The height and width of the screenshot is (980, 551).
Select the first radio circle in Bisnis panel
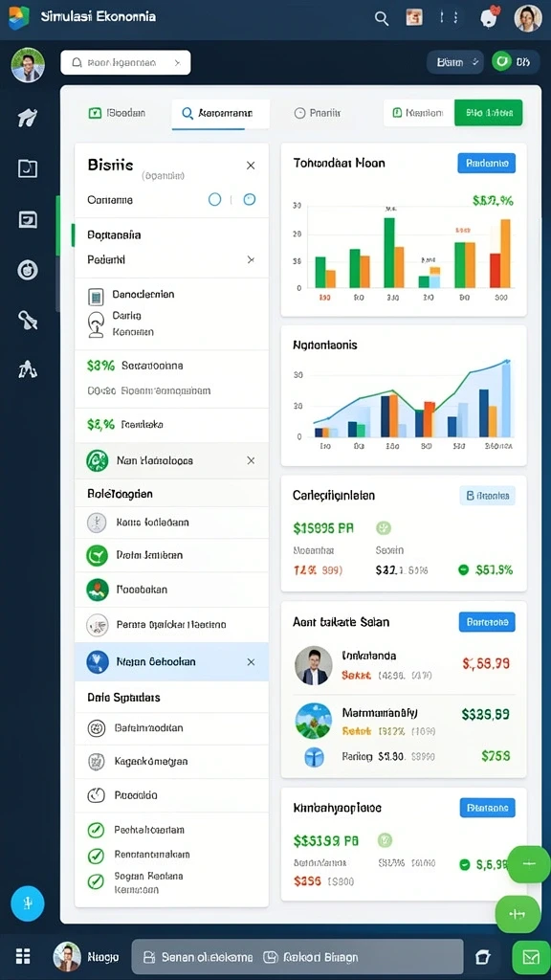pos(214,199)
